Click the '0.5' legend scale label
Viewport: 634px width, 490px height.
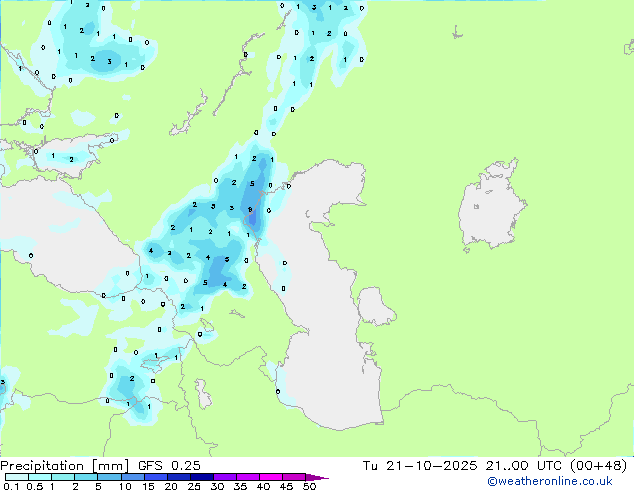tap(35, 486)
